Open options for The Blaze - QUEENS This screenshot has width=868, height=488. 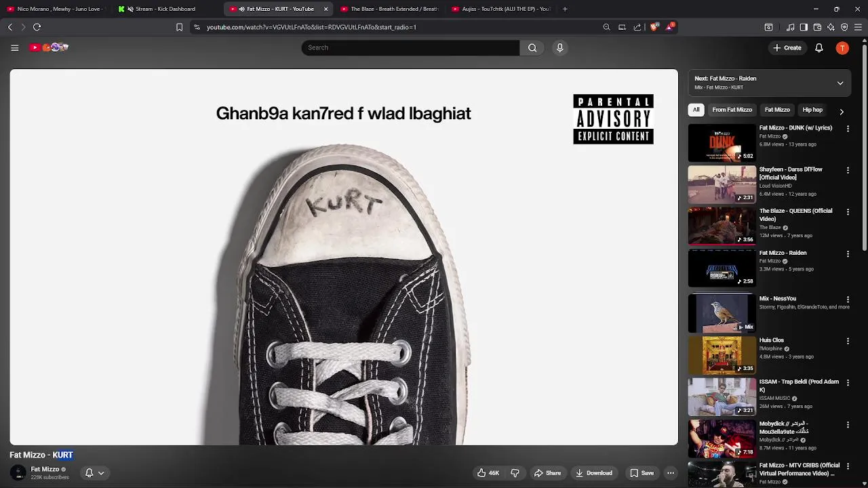pyautogui.click(x=848, y=211)
